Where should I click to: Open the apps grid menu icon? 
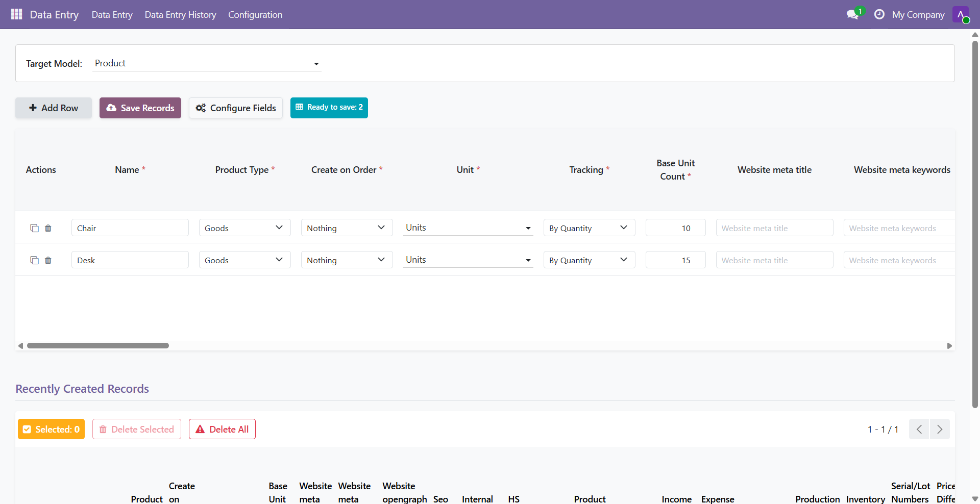[x=16, y=14]
